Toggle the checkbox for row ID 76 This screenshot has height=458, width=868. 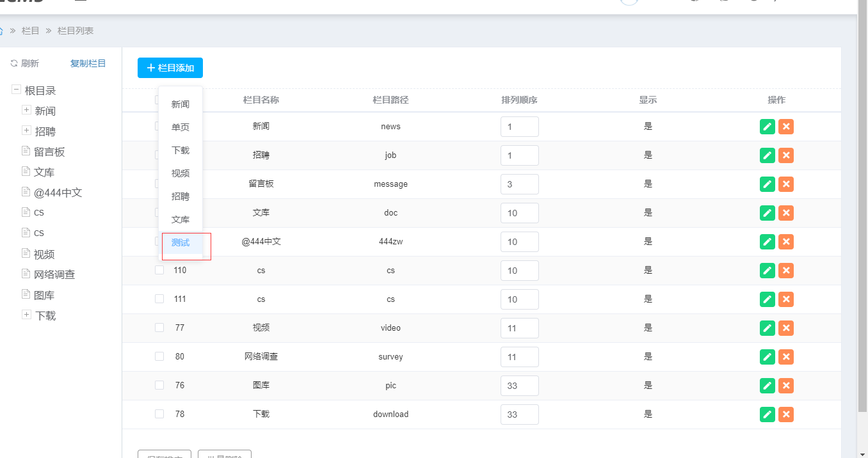(x=159, y=385)
